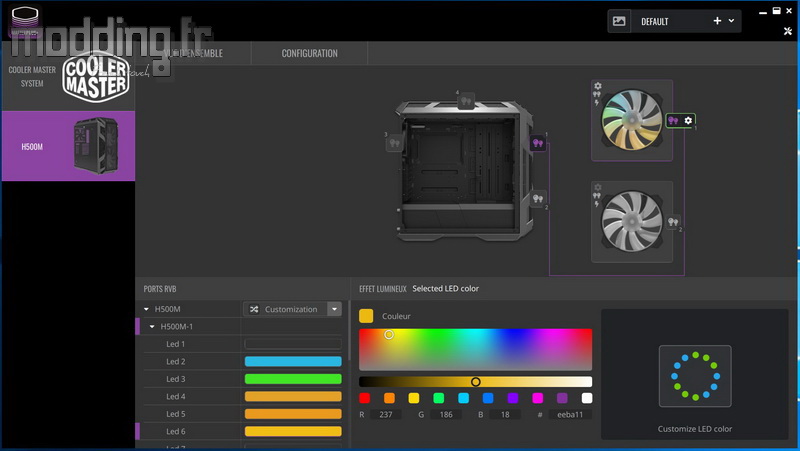Select case LED port 3 bulb icon

(394, 143)
